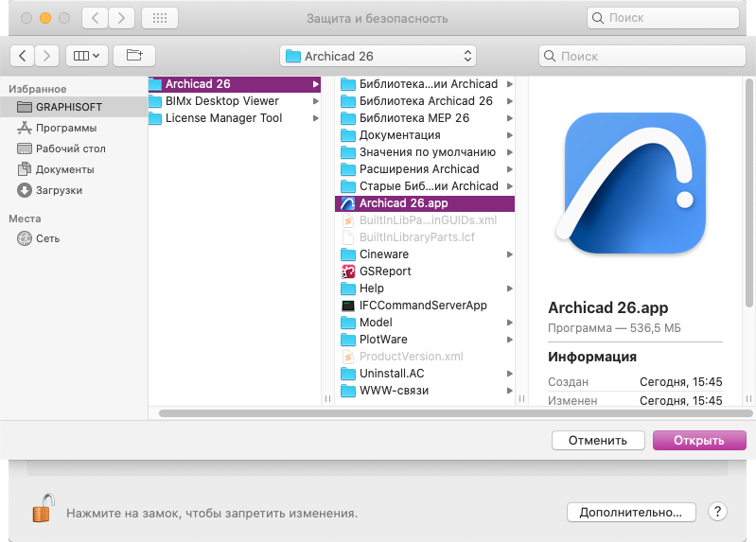Select the IFCCommandServerApp terminal icon
This screenshot has width=756, height=542.
[347, 306]
